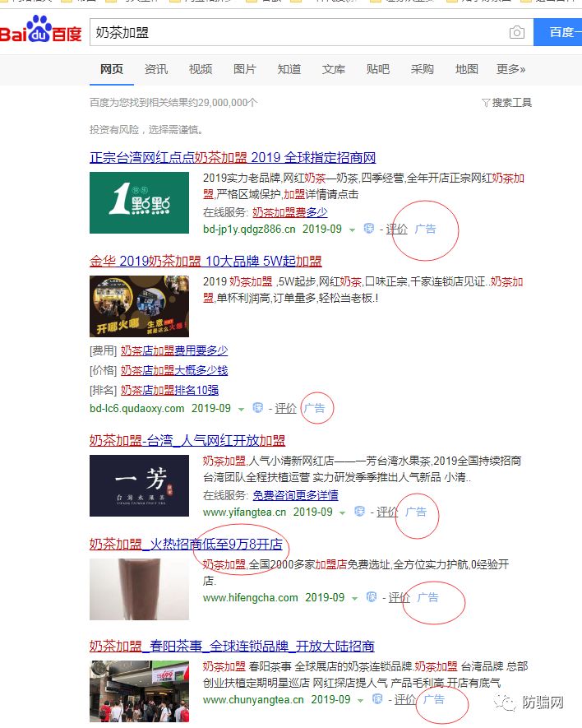Image resolution: width=582 pixels, height=728 pixels.
Task: Open the 知道 tab
Action: click(289, 69)
